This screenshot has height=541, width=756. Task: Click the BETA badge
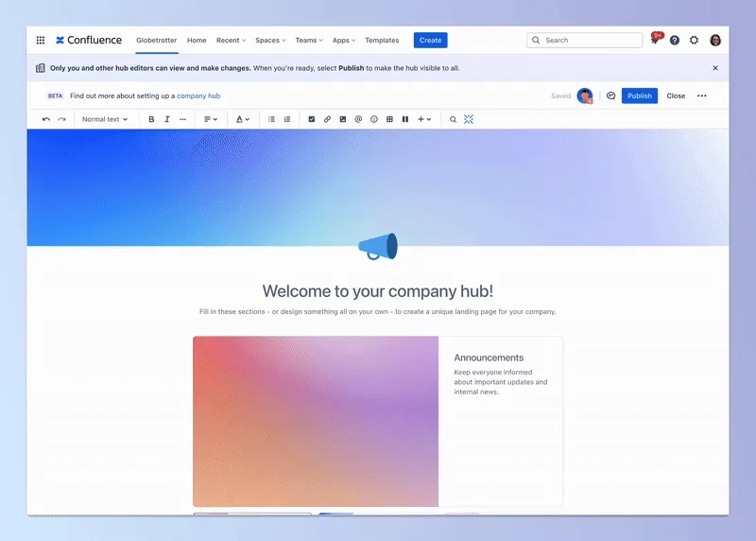pos(55,96)
